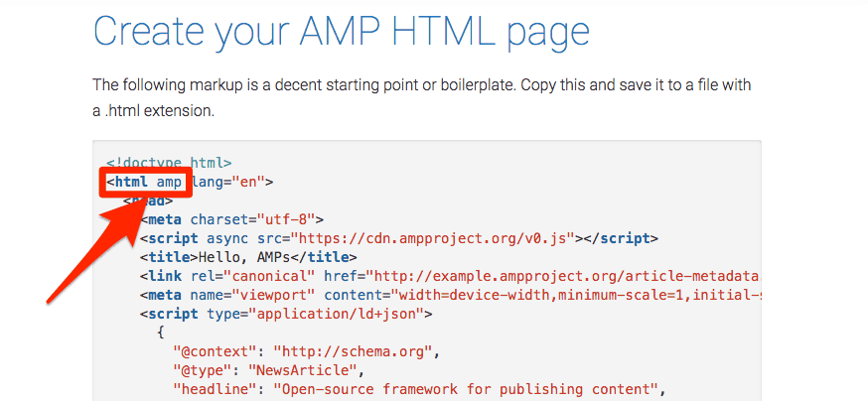Image resolution: width=868 pixels, height=401 pixels.
Task: Click the "@type": "NewsArticle" line
Action: (268, 370)
